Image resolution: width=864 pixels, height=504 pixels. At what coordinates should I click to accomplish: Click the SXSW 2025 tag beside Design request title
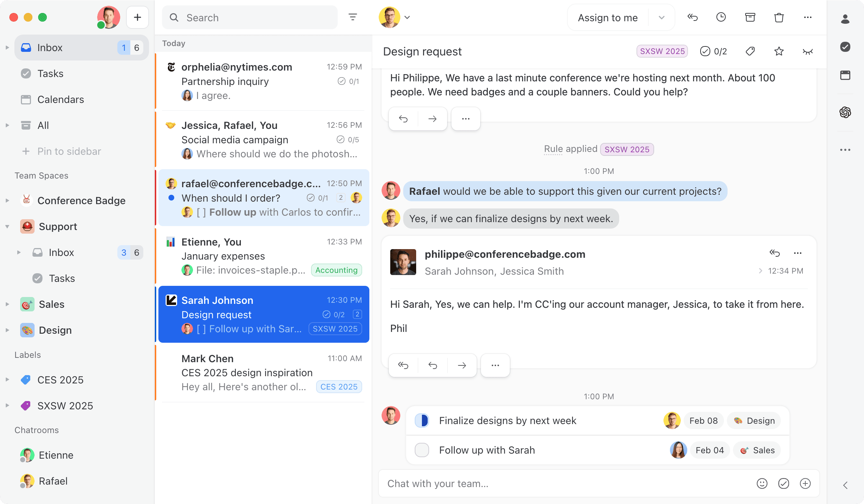point(662,51)
